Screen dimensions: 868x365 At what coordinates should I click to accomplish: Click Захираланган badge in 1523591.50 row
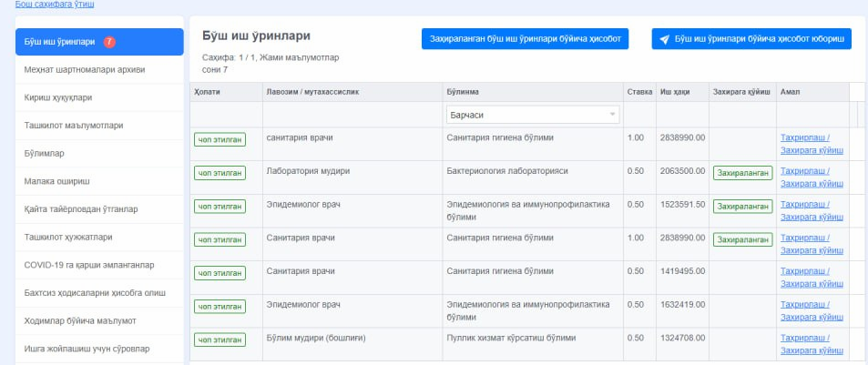coord(742,207)
